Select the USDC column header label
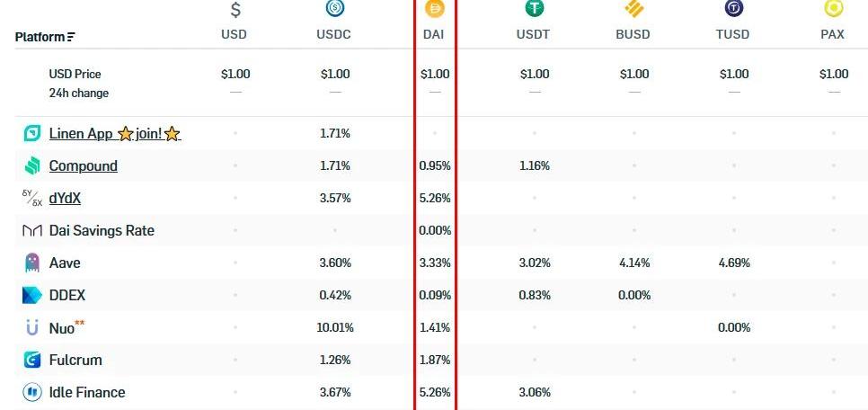The image size is (868, 410). coord(334,35)
